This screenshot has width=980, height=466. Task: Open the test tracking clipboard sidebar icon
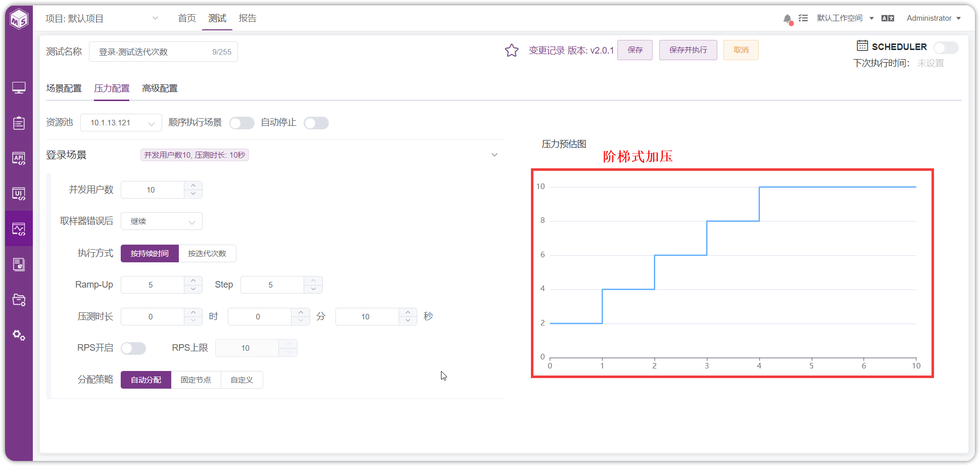[19, 123]
